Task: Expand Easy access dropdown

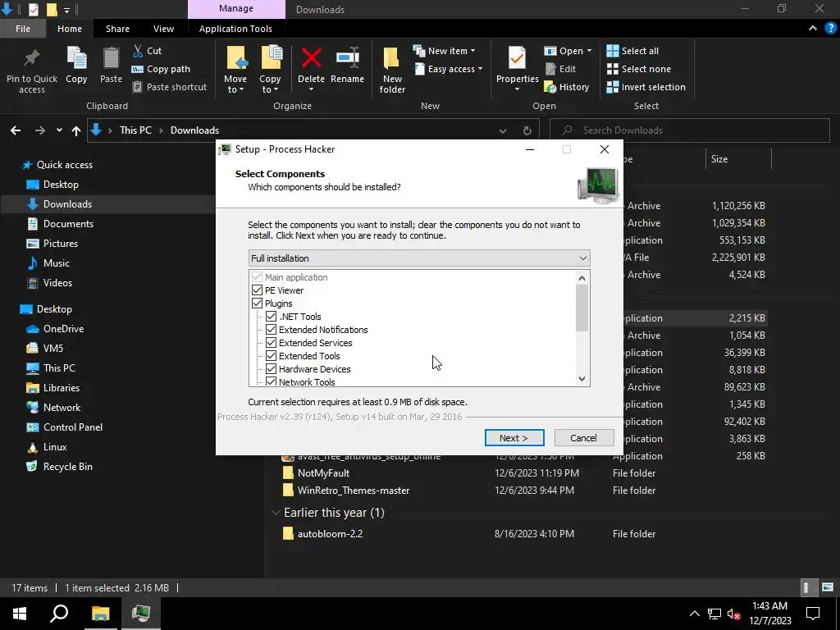Action: pyautogui.click(x=480, y=69)
